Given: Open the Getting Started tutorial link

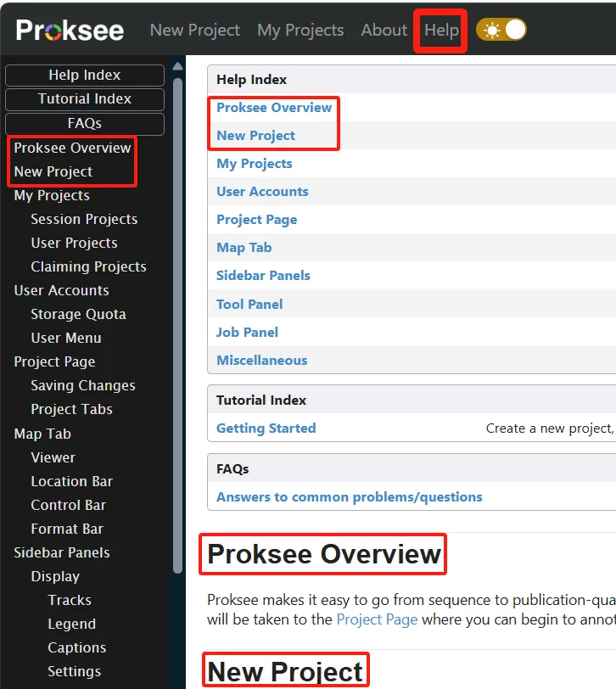Looking at the screenshot, I should click(266, 428).
